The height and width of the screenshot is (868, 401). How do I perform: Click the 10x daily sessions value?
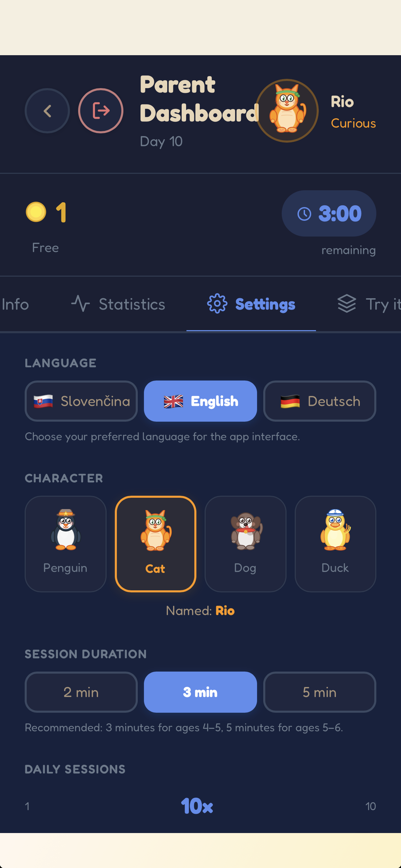point(197,806)
